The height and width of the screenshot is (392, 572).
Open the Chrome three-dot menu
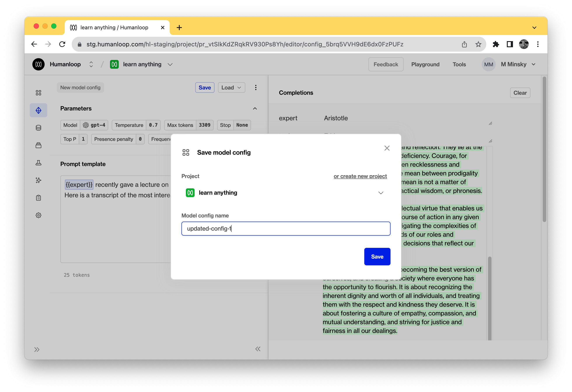538,44
